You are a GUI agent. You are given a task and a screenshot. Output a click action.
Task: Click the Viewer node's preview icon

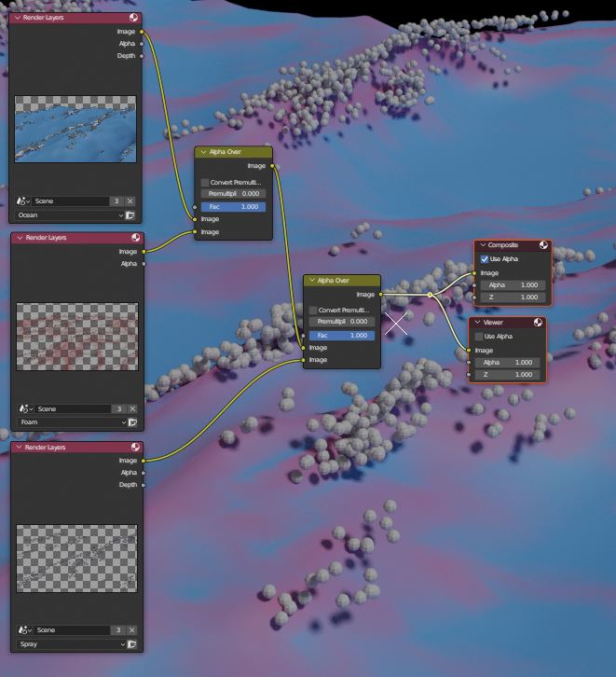[539, 322]
